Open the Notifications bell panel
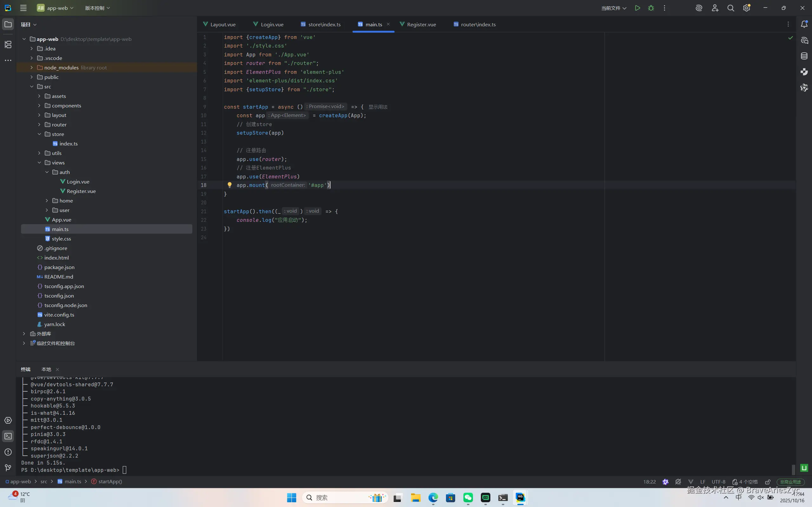This screenshot has height=507, width=812. (x=804, y=24)
